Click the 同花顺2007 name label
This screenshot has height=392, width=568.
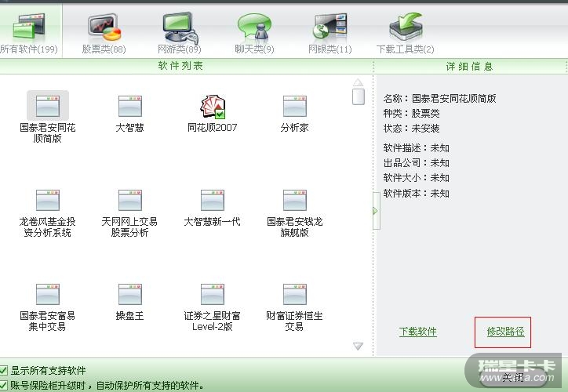coord(213,128)
